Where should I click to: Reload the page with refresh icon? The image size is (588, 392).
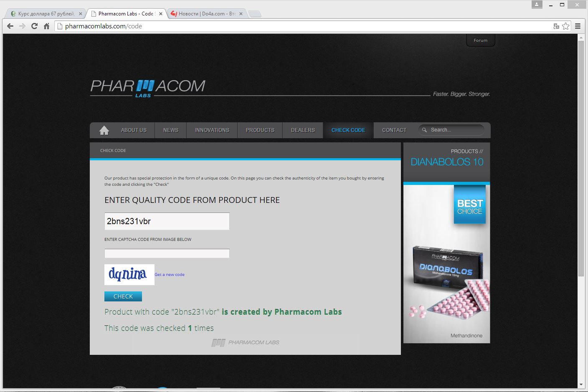coord(34,26)
